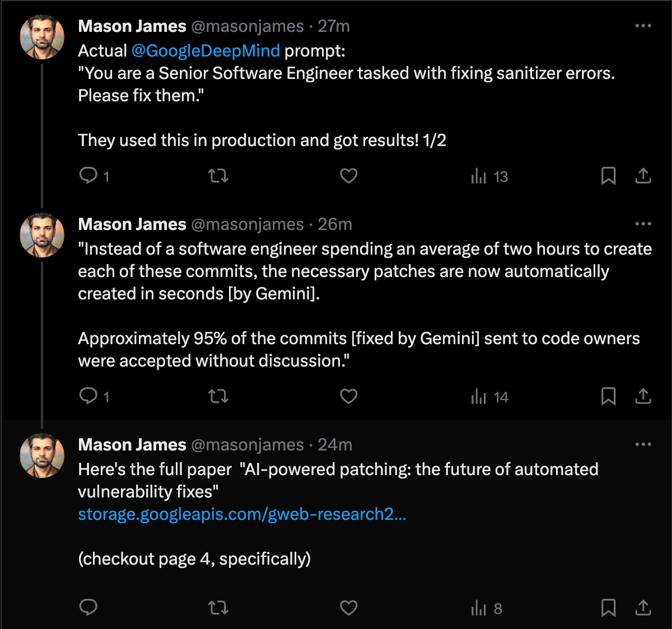The image size is (672, 629).
Task: View analytics showing 13 views
Action: point(489,177)
